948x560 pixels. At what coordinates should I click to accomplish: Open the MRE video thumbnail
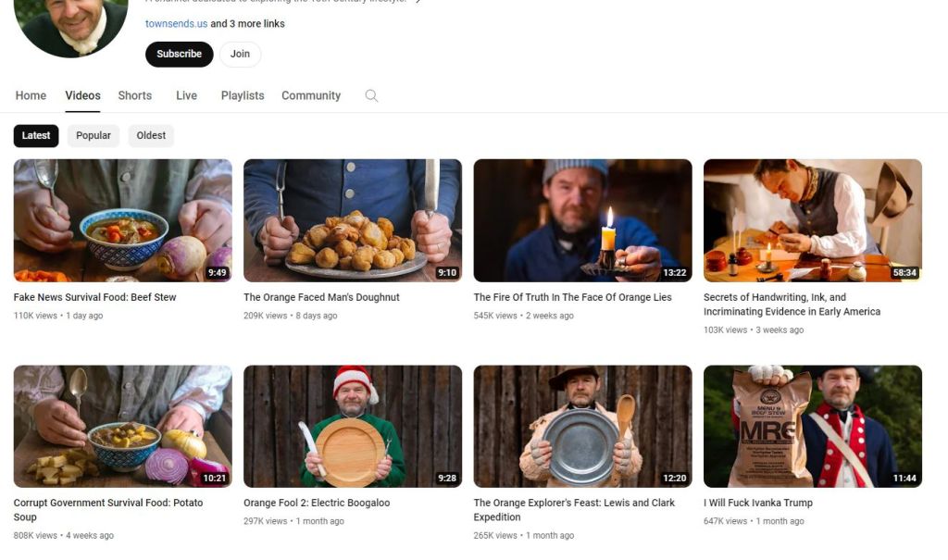[813, 427]
